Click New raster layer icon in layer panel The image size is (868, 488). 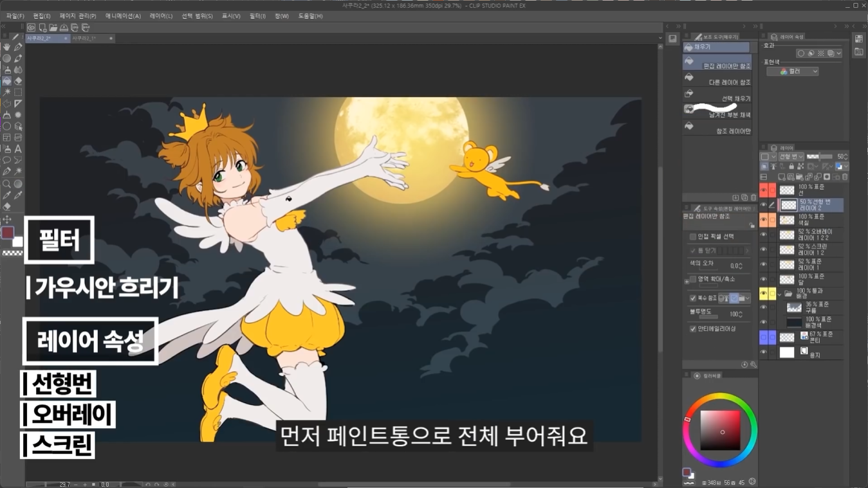782,177
